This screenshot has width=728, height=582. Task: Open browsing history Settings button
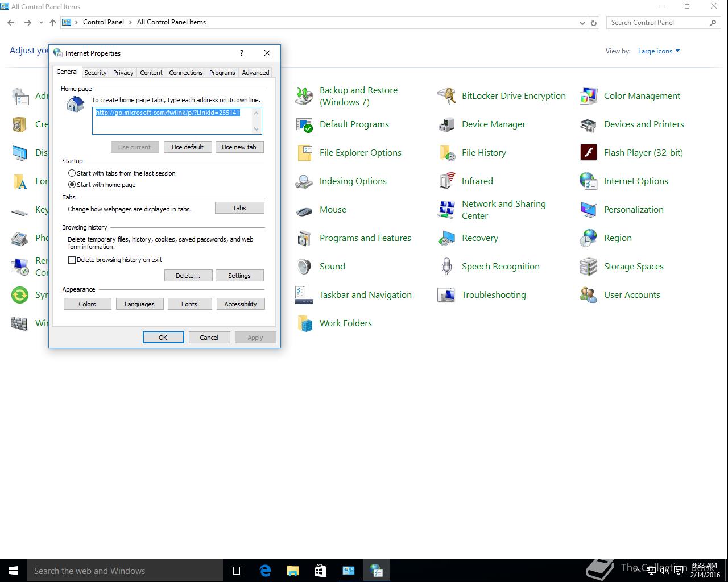239,276
